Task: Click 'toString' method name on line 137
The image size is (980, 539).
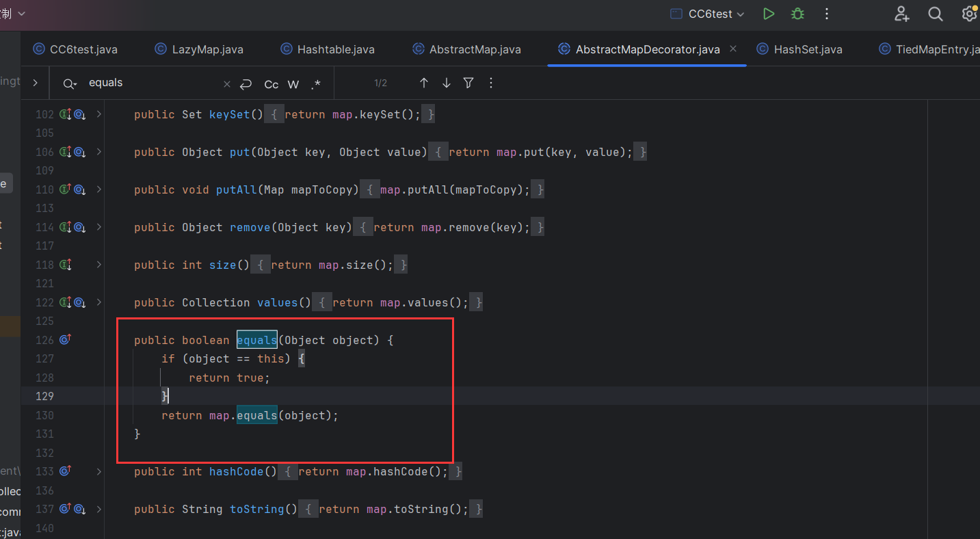Action: coord(257,509)
